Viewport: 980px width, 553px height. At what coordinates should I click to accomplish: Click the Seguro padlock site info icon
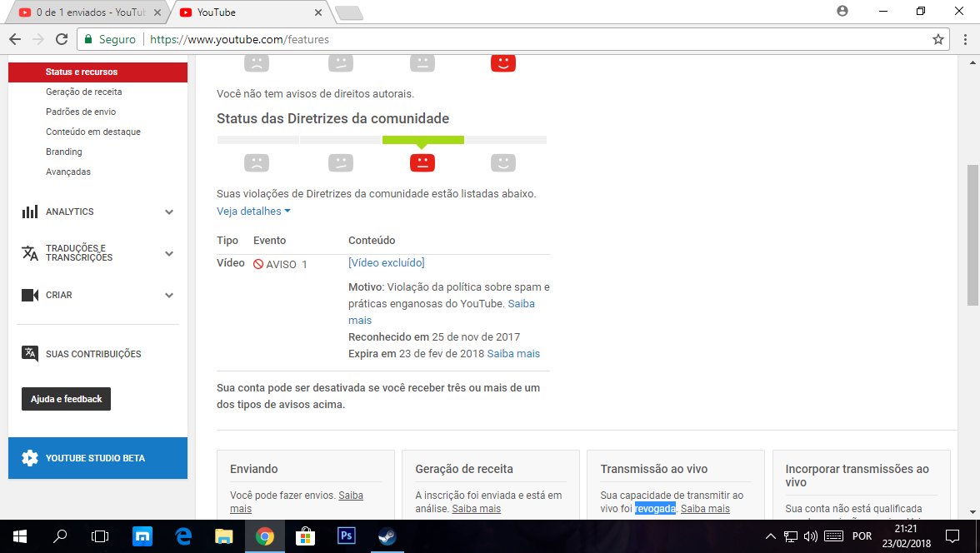[88, 39]
